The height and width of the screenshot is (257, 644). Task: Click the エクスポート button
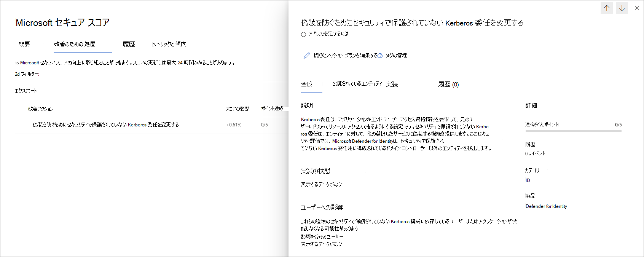click(x=26, y=91)
